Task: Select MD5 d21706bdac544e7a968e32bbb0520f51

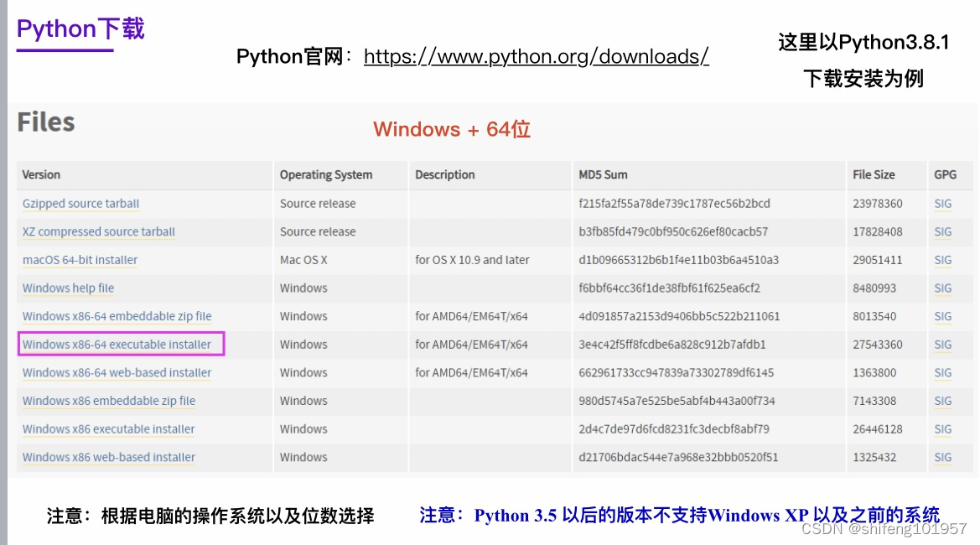Action: (x=678, y=457)
